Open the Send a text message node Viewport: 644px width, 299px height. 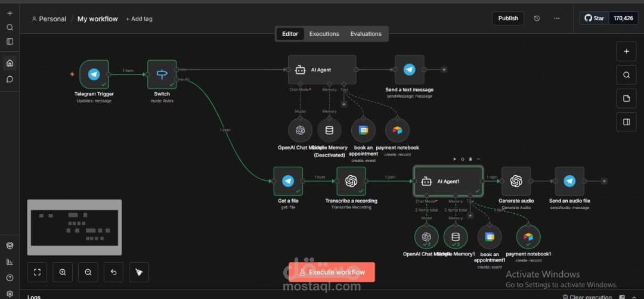click(409, 70)
